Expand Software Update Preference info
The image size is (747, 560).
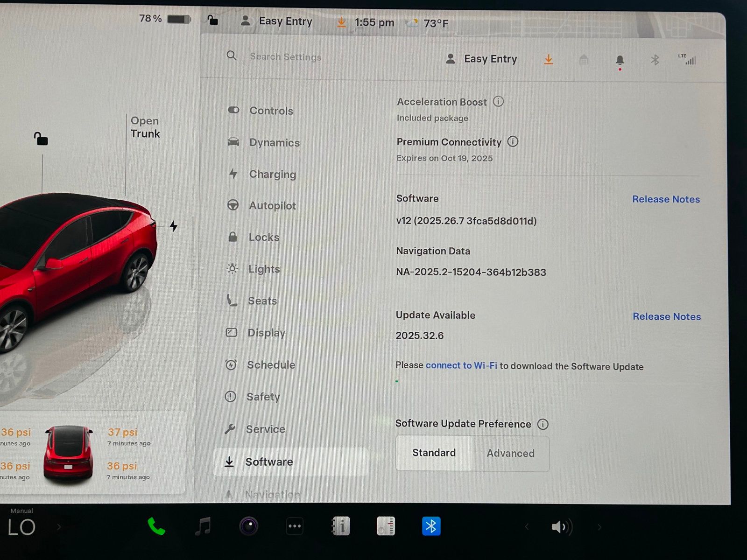(543, 424)
